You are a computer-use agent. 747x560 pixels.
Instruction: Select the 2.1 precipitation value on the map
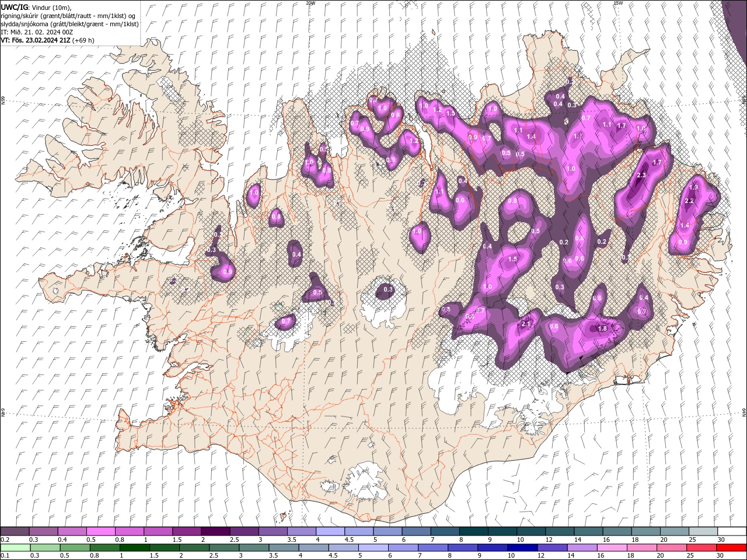[525, 324]
